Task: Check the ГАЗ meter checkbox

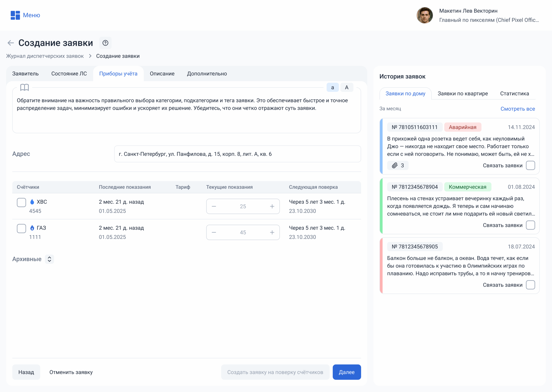Action: point(22,228)
